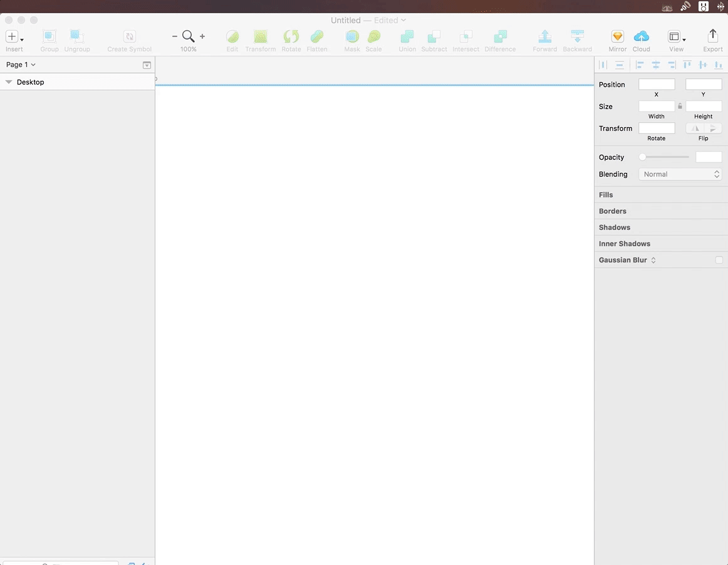Click the Height input field

pyautogui.click(x=704, y=106)
